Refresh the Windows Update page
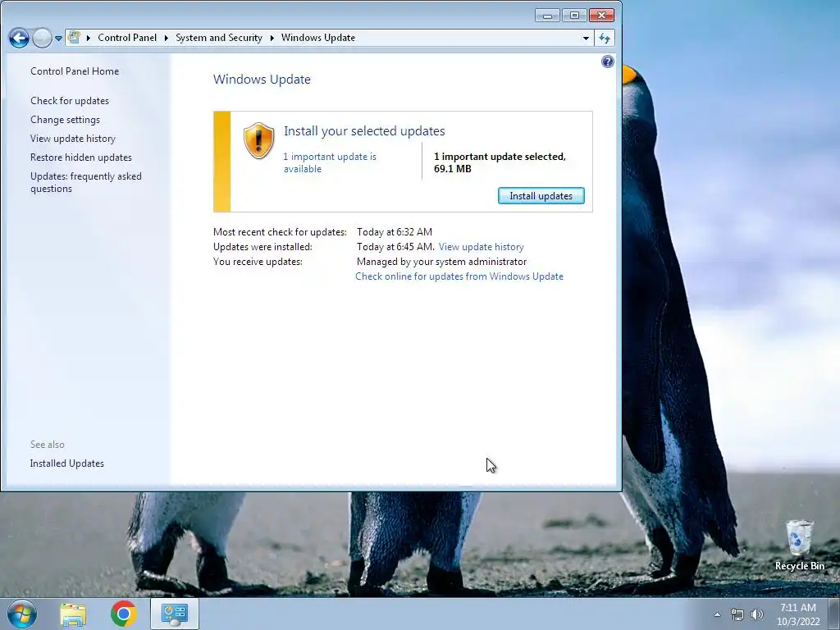Image resolution: width=840 pixels, height=630 pixels. pos(605,38)
